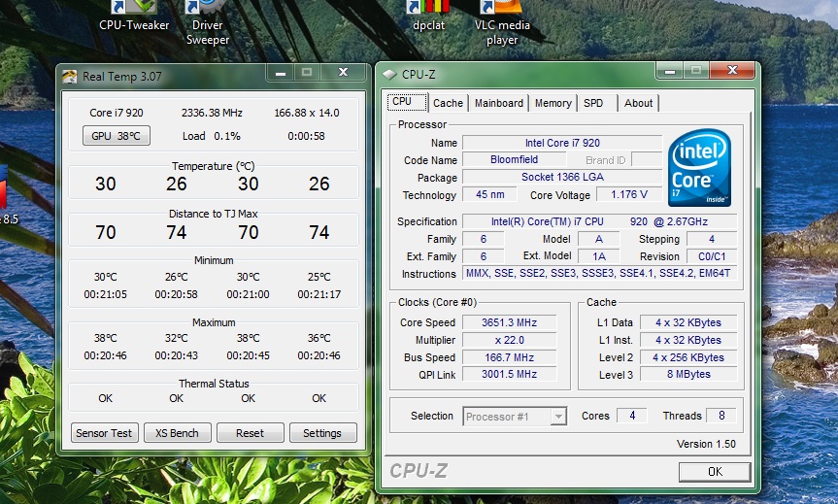838x504 pixels.
Task: Click the Bus Speed value 166.7 MHz
Action: [510, 357]
